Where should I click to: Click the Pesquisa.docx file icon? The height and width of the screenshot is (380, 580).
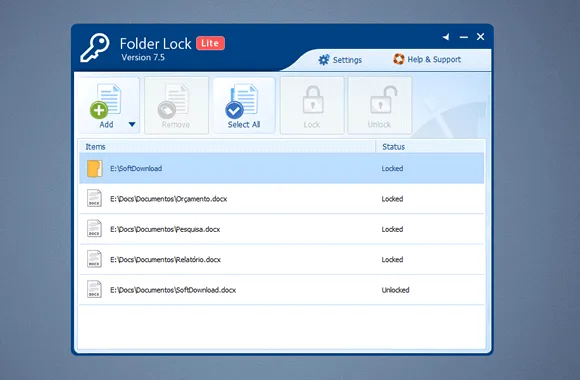pos(94,228)
